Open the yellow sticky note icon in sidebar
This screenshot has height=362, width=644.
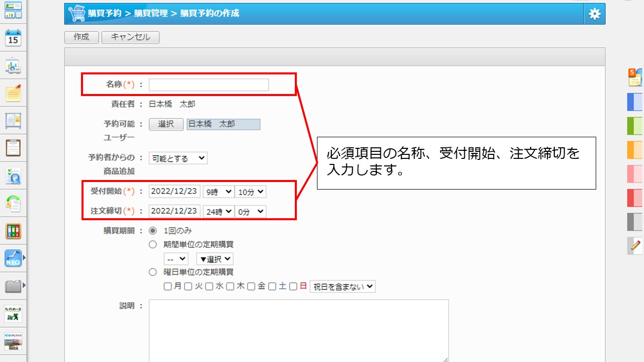coord(13,93)
